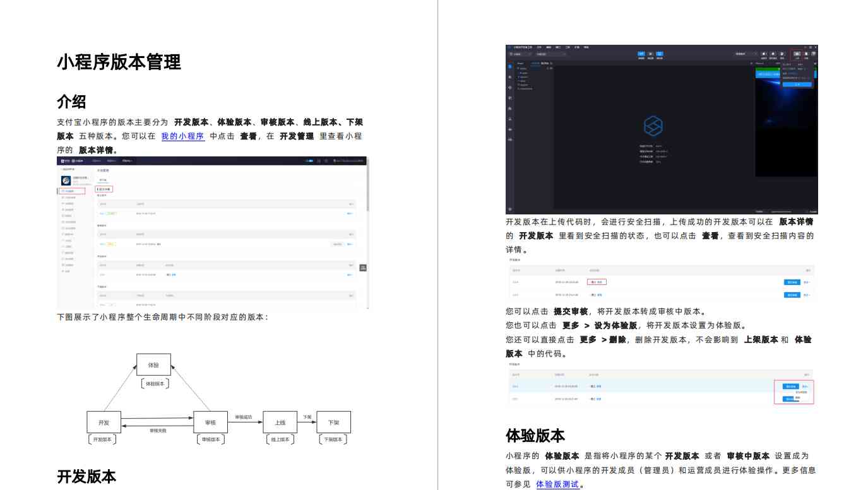This screenshot has height=490, width=868.
Task: Click the sentence beginning 下图展示了小程序整个生命周期
Action: coord(163,317)
